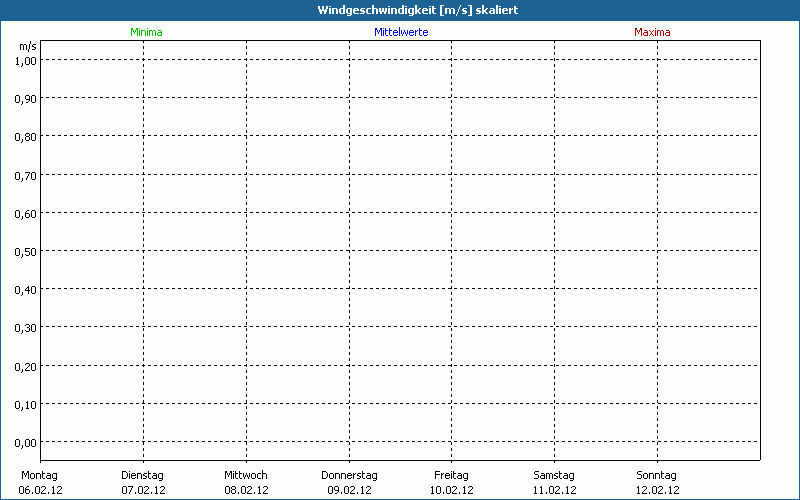
Task: Click the Samstag day label
Action: click(554, 475)
